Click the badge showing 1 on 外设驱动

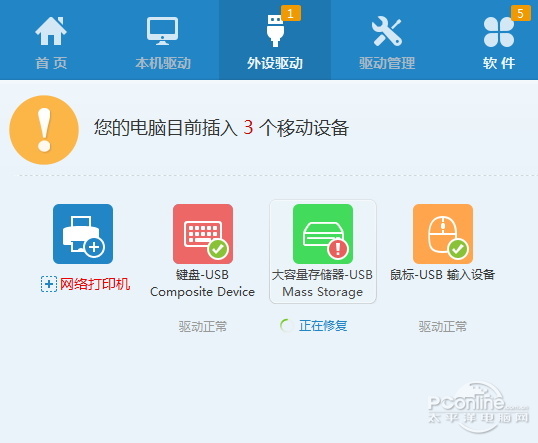(291, 13)
